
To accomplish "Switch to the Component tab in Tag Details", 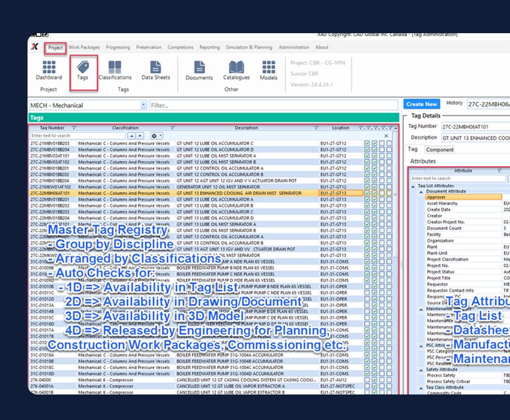I will click(440, 150).
